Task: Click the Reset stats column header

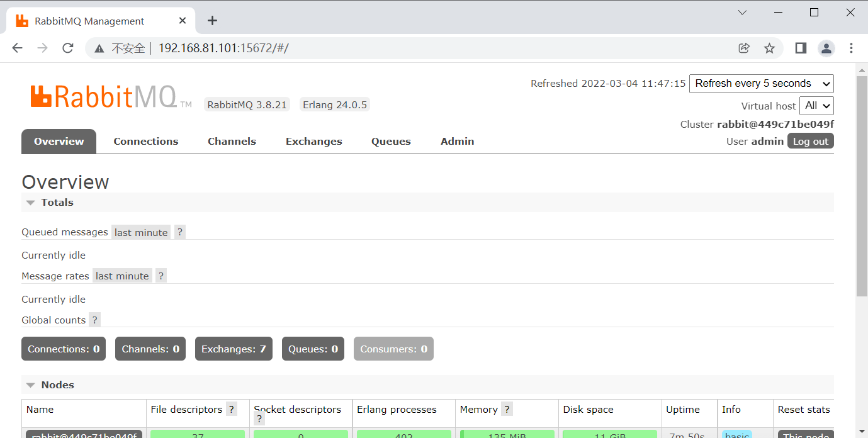Action: pyautogui.click(x=804, y=410)
